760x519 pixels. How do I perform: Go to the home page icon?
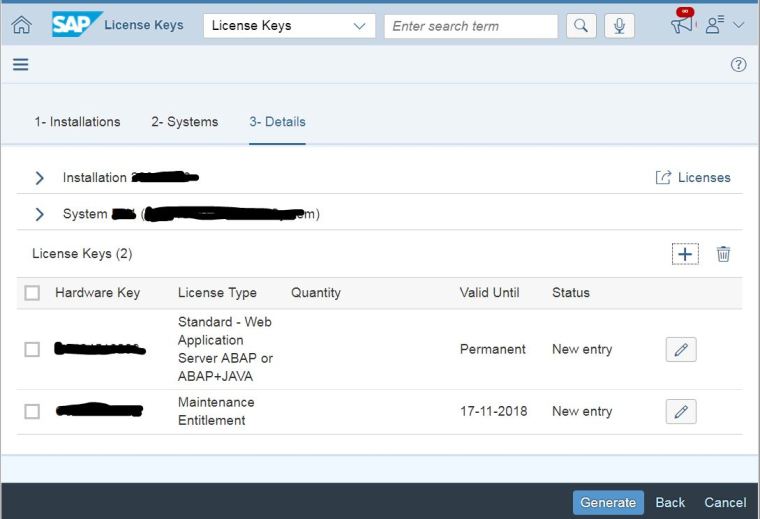(x=21, y=25)
